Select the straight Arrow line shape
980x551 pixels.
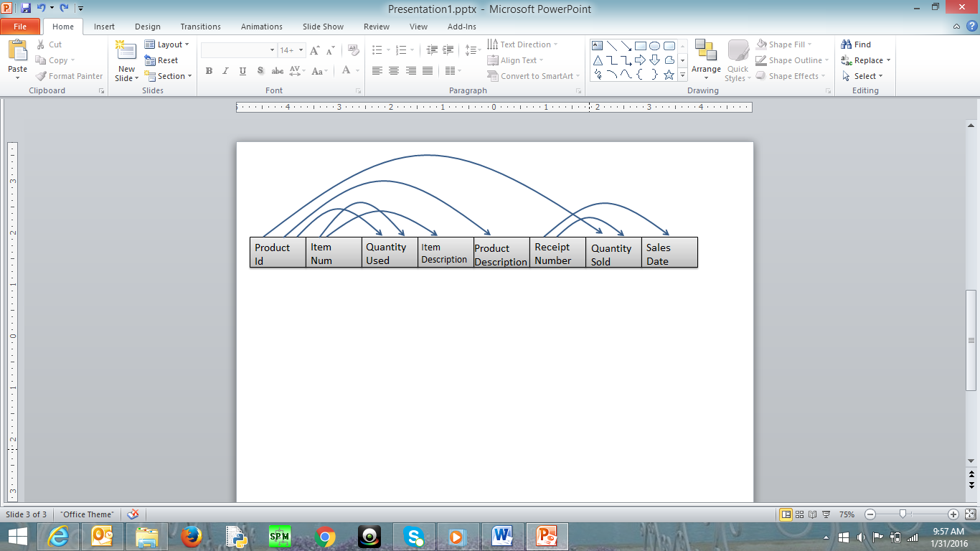pyautogui.click(x=626, y=46)
